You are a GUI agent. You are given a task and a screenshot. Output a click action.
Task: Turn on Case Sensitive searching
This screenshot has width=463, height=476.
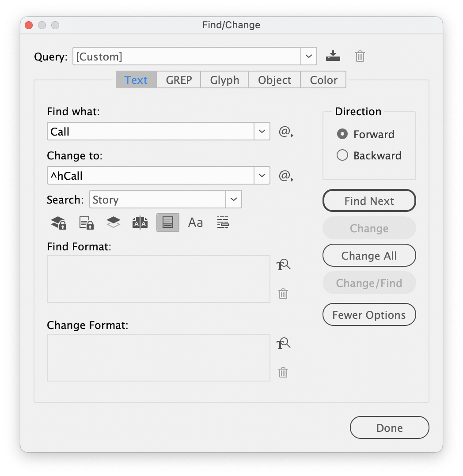[x=195, y=222]
